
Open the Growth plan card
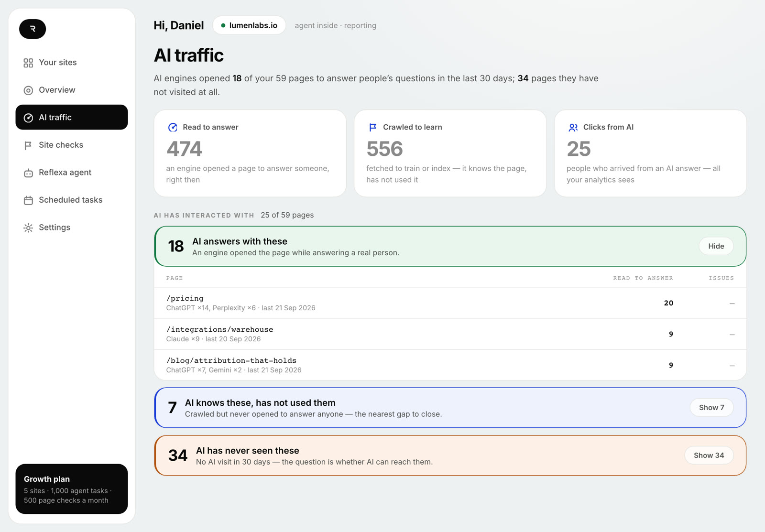coord(72,489)
